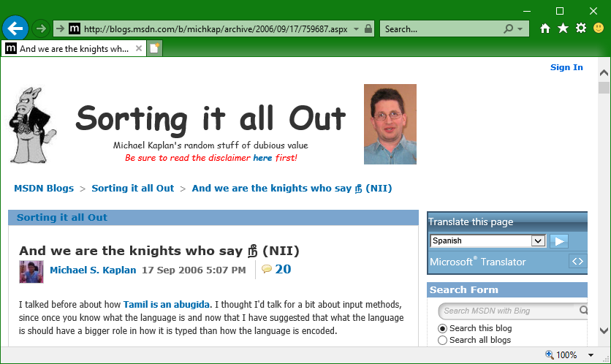The height and width of the screenshot is (364, 611).
Task: Click the 'Search MSDN with Bing' field
Action: pyautogui.click(x=508, y=311)
